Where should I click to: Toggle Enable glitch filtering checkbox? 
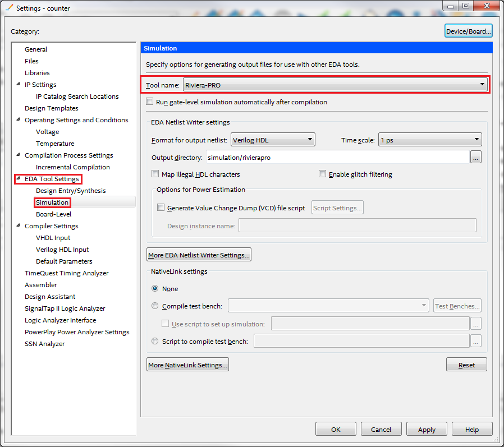[x=323, y=174]
